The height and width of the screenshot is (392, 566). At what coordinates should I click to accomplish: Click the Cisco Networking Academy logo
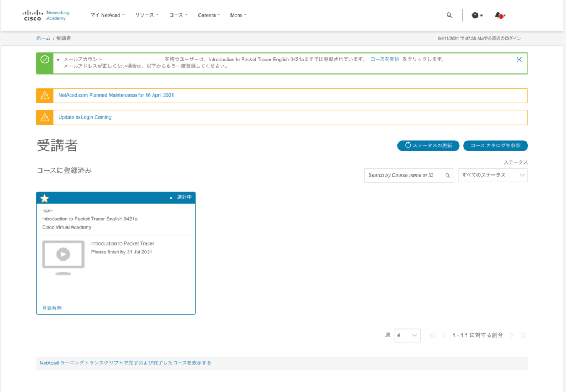tap(46, 15)
